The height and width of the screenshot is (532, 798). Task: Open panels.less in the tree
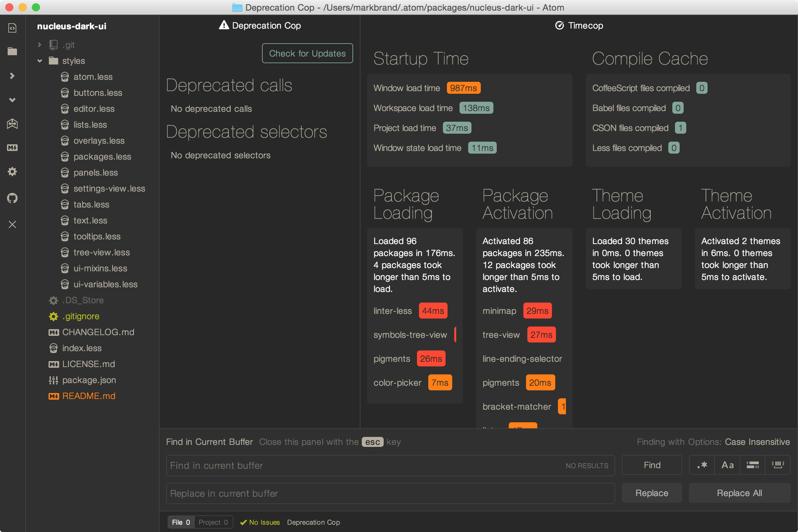[x=96, y=173]
